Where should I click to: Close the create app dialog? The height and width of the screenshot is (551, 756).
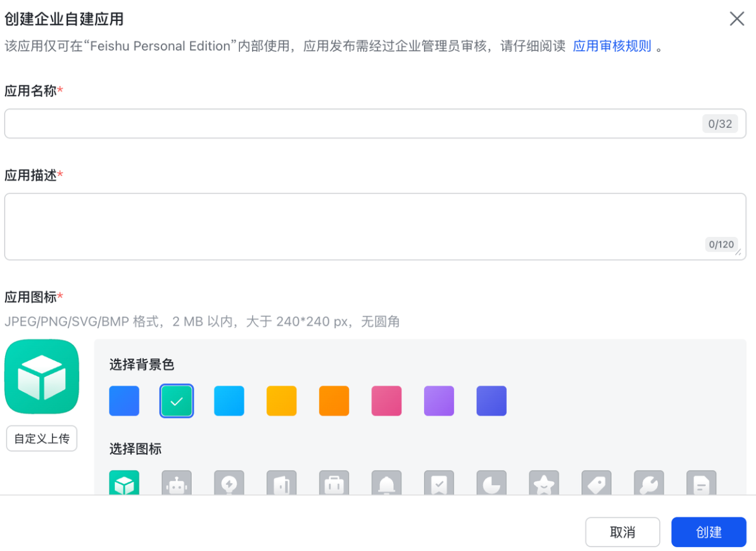(737, 19)
